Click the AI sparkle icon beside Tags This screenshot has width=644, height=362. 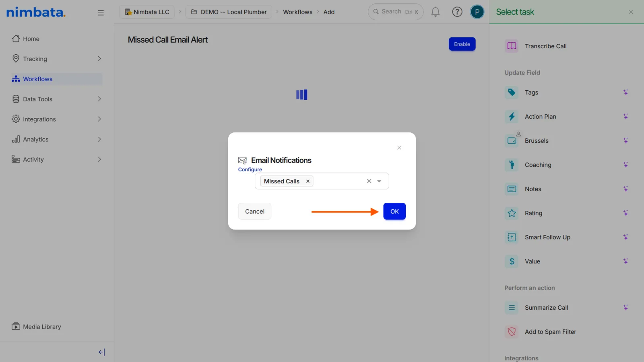(x=625, y=92)
